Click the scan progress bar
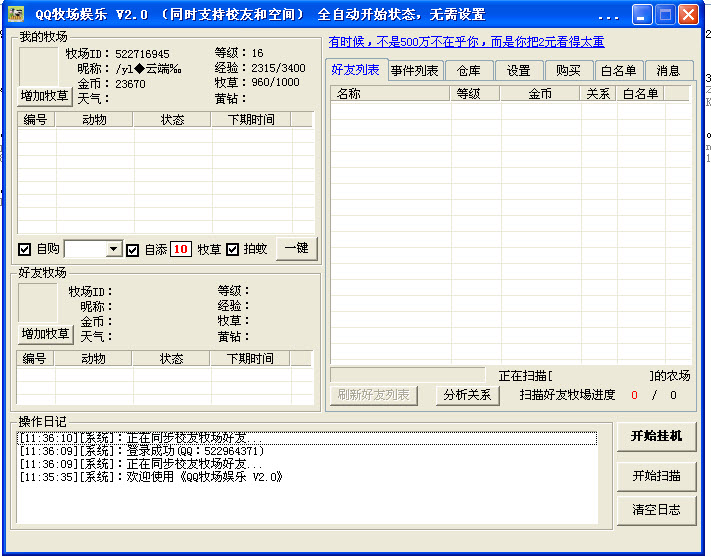 coord(408,375)
